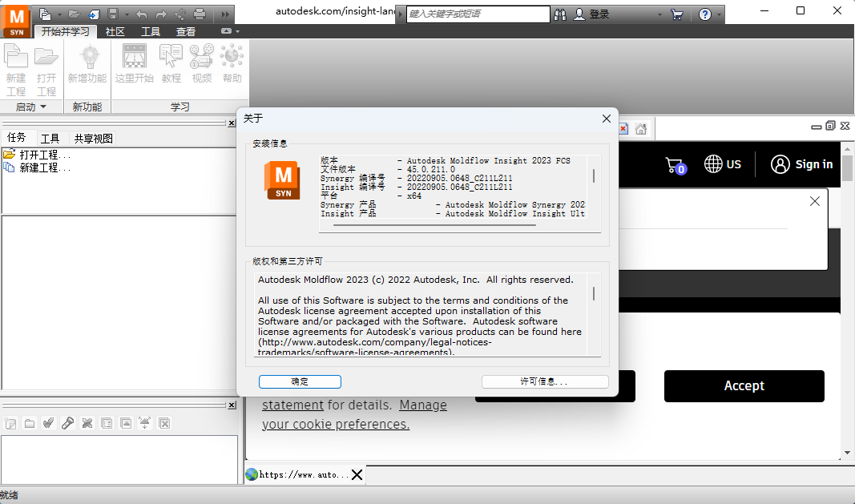Click the red-X stop icon in browser toolbar
855x504 pixels.
coord(623,129)
